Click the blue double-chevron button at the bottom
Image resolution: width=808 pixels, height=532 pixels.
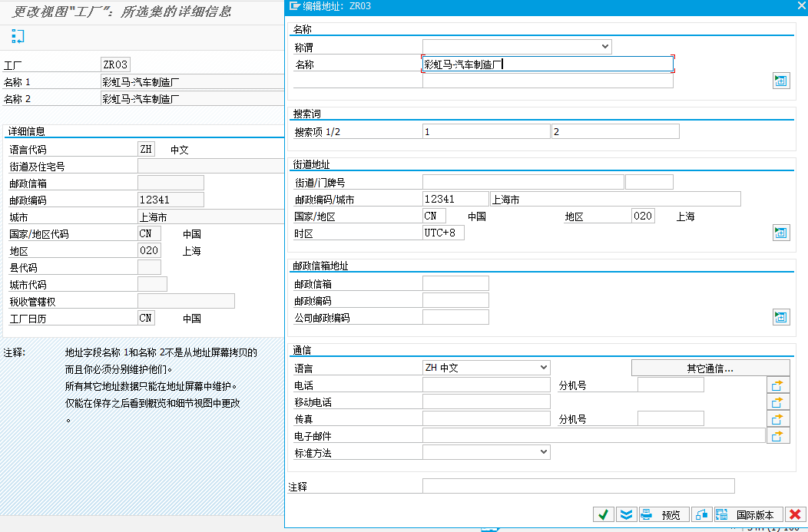(626, 514)
